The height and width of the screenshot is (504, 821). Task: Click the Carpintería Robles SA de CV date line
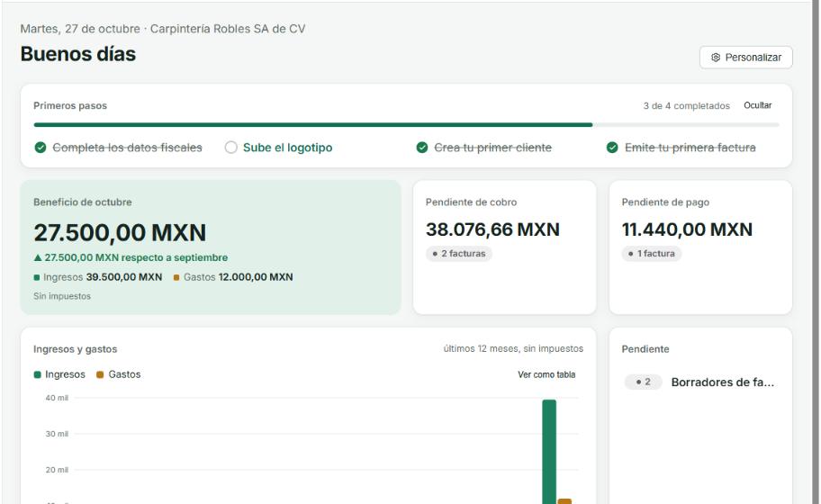pyautogui.click(x=163, y=29)
